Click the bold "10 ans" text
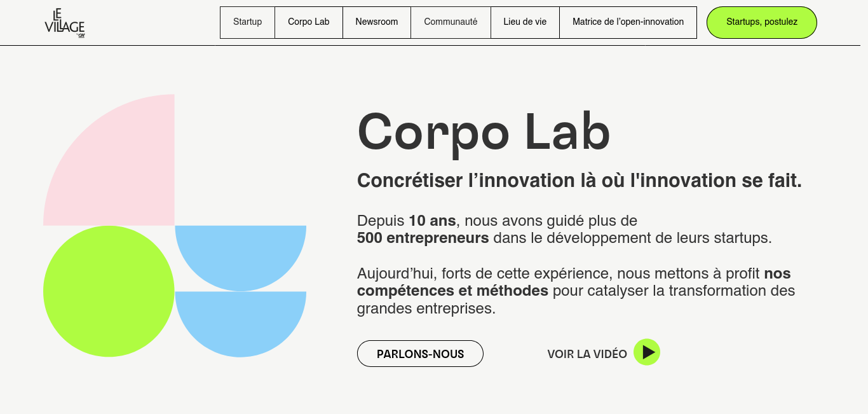The image size is (868, 414). (x=432, y=221)
